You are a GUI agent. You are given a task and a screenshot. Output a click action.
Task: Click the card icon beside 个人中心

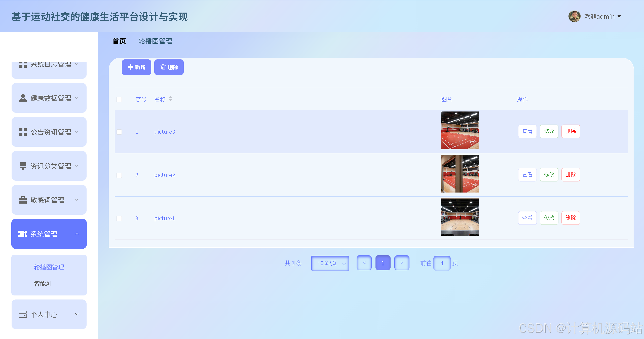(23, 314)
